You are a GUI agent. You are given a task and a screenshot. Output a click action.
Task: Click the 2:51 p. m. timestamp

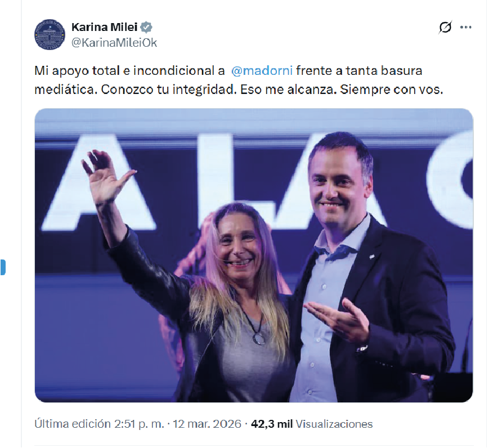tap(139, 424)
